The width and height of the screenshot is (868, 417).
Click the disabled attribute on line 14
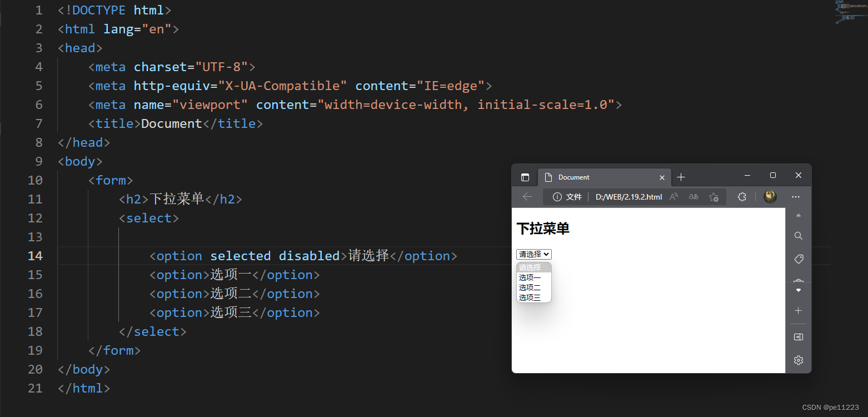coord(310,256)
